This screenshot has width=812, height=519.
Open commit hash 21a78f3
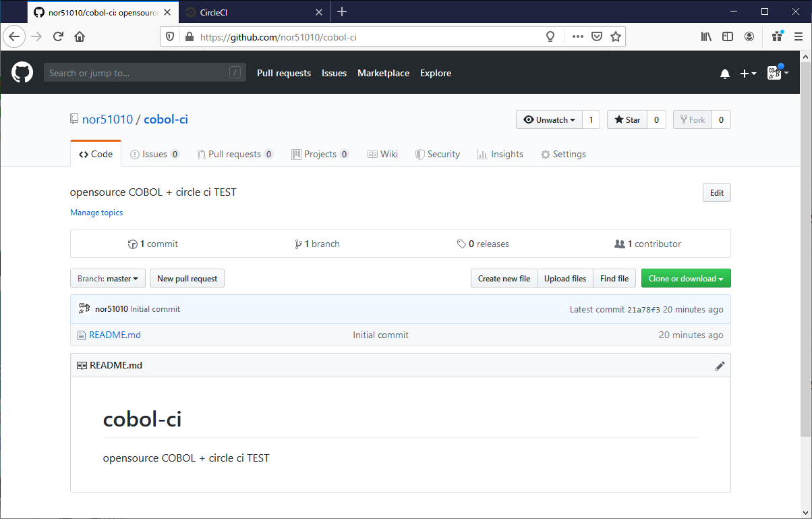coord(643,309)
